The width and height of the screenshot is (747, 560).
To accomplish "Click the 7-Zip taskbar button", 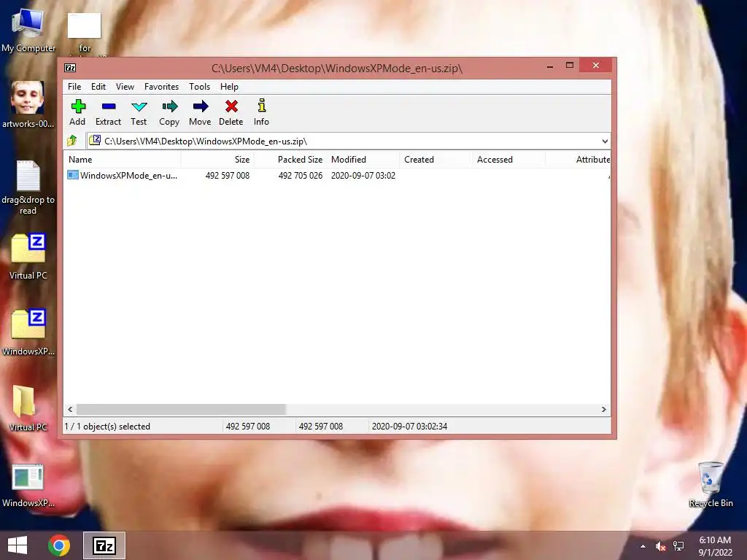I will [x=104, y=545].
